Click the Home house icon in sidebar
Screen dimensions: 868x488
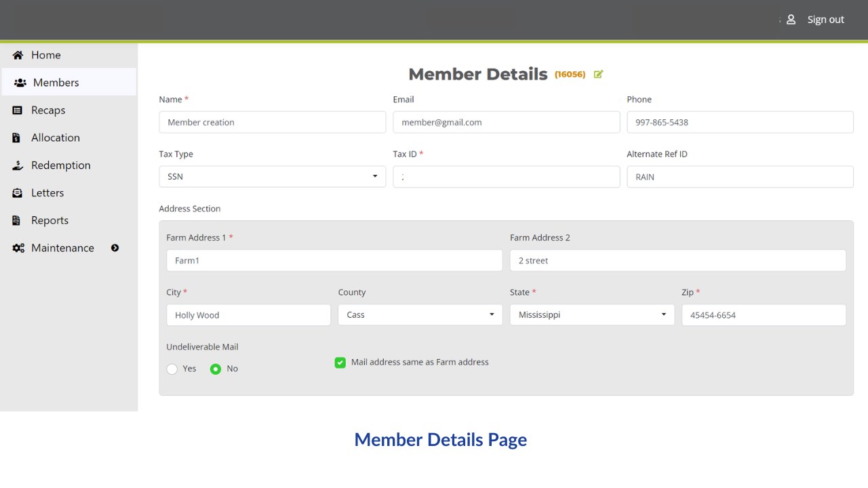18,55
